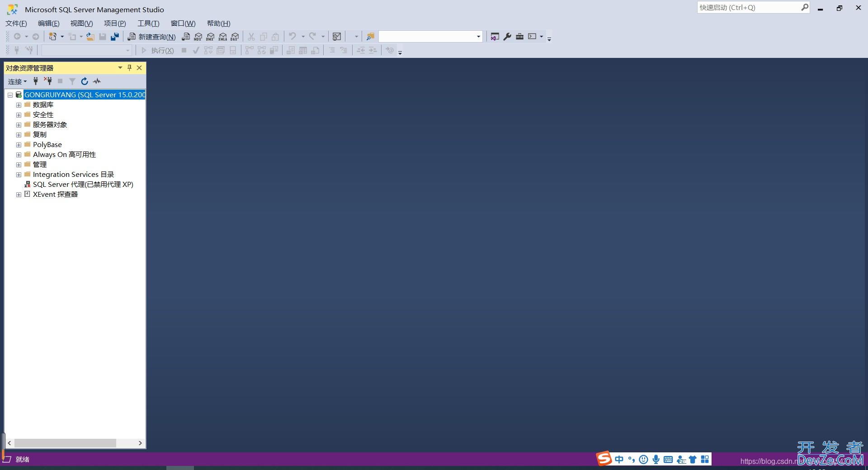
Task: Click the Save All toolbar icon
Action: (x=115, y=37)
